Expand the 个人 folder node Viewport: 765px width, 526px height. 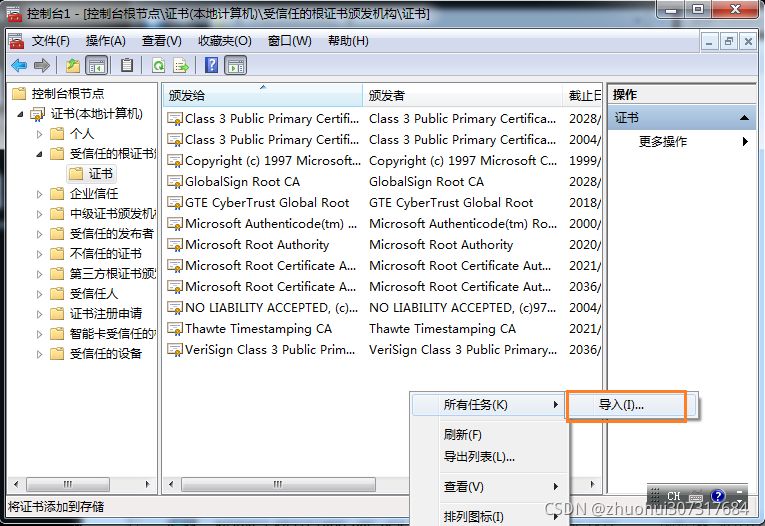[x=40, y=134]
